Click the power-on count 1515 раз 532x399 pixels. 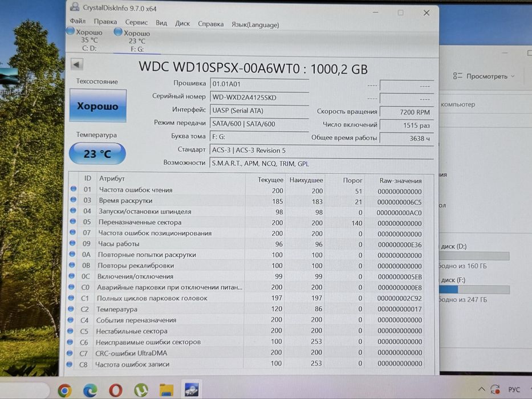(x=407, y=125)
